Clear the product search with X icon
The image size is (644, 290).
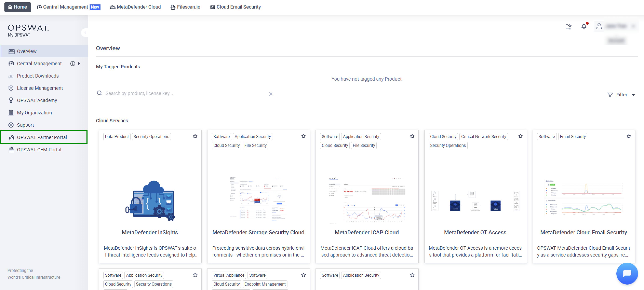pyautogui.click(x=271, y=94)
